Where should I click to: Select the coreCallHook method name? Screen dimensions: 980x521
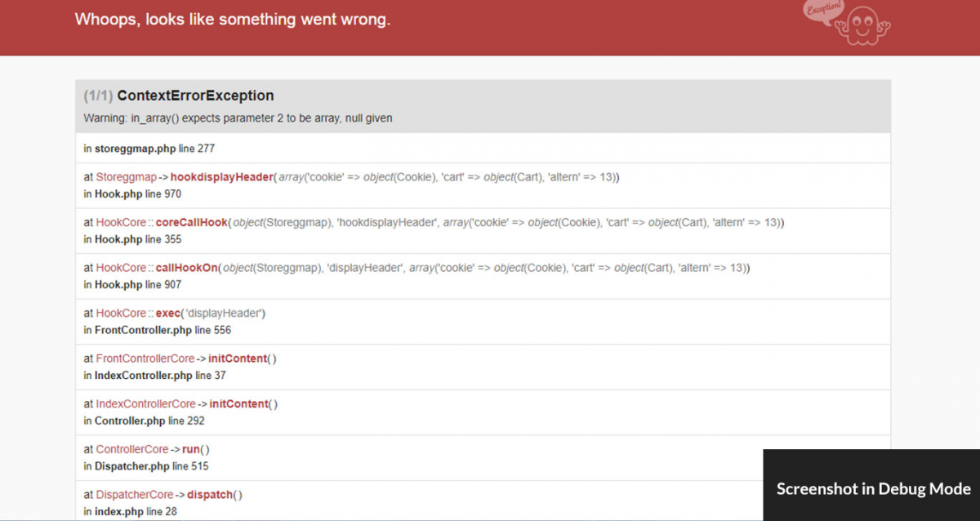[191, 222]
